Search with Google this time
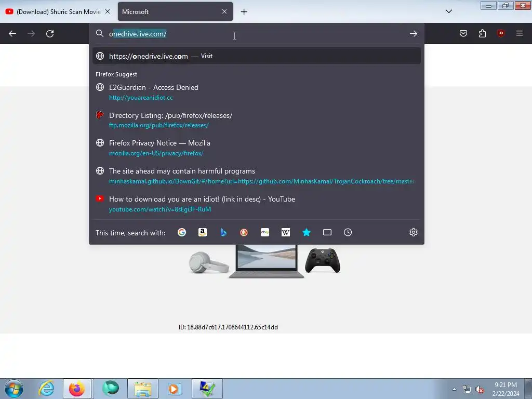532x399 pixels. [182, 232]
